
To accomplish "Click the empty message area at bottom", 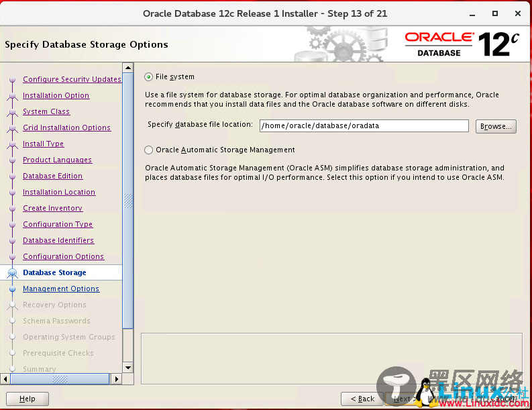I will [x=331, y=359].
